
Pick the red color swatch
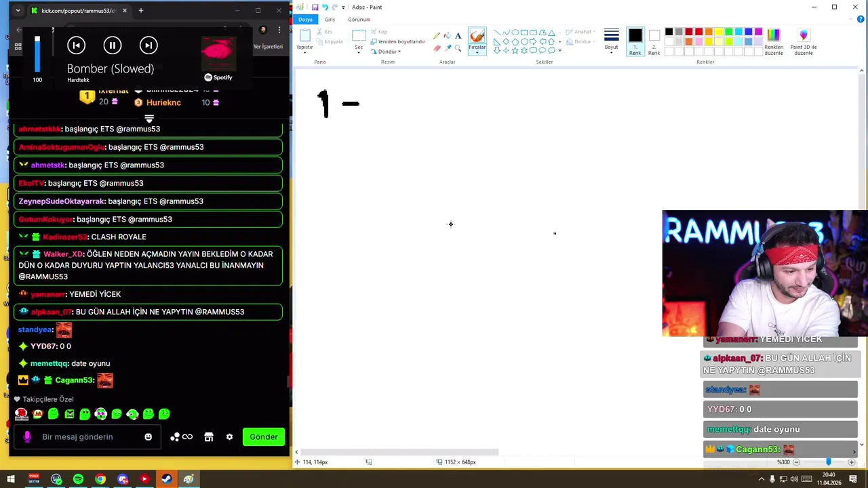[698, 32]
